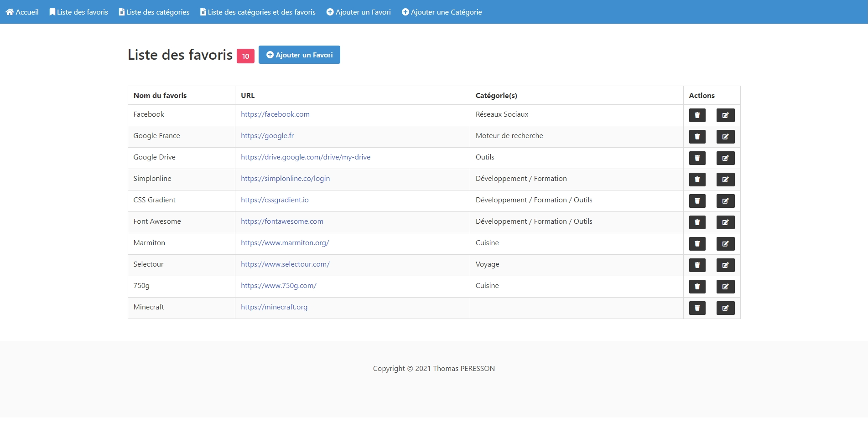The width and height of the screenshot is (868, 427).
Task: Open the www.marmiton.org link
Action: coord(285,243)
